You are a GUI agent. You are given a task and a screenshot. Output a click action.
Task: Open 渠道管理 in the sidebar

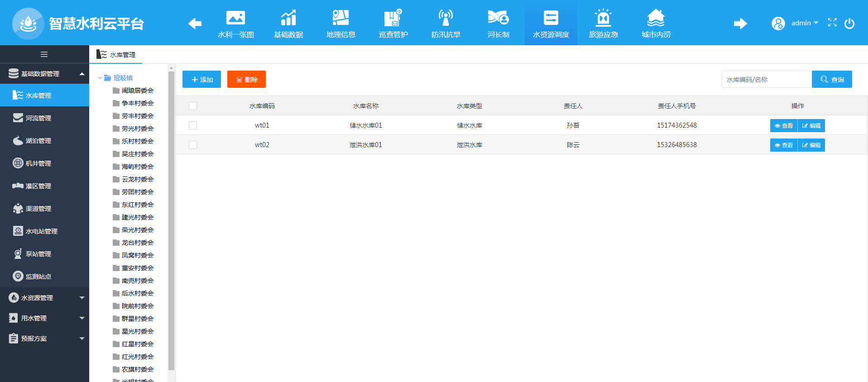44,209
